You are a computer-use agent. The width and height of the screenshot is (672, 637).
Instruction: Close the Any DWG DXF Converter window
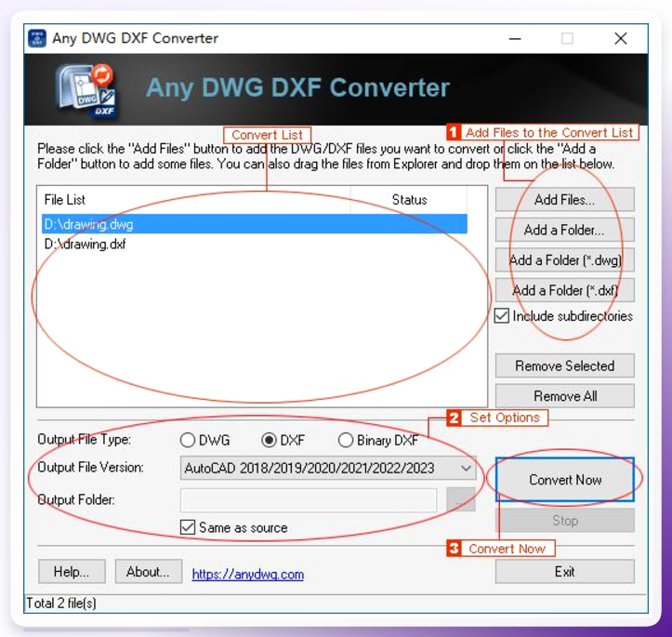click(x=621, y=38)
